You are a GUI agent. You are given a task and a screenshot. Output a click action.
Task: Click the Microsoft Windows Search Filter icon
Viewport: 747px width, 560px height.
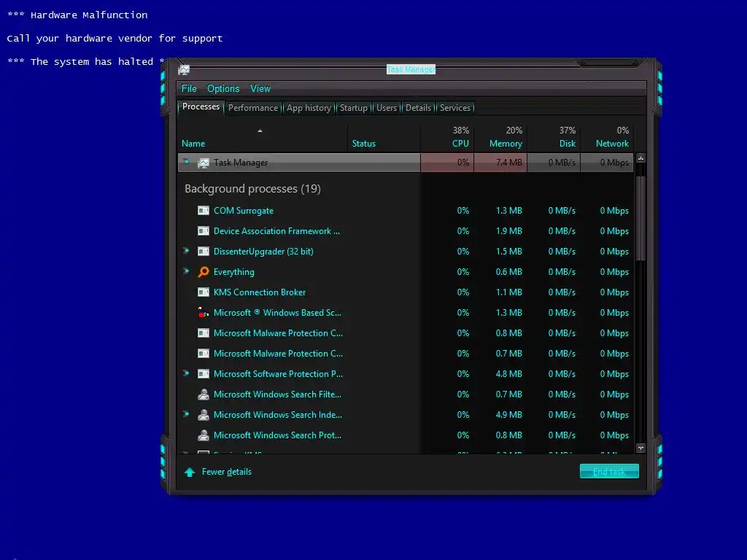(204, 394)
